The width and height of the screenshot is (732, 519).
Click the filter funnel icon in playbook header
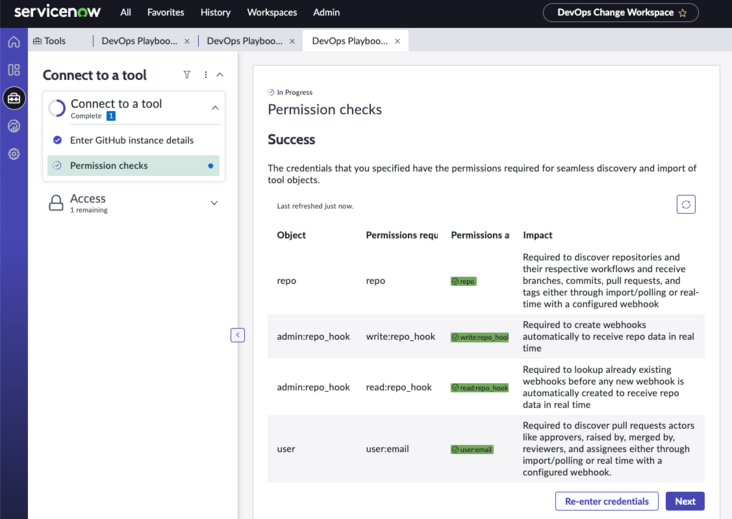pyautogui.click(x=187, y=75)
